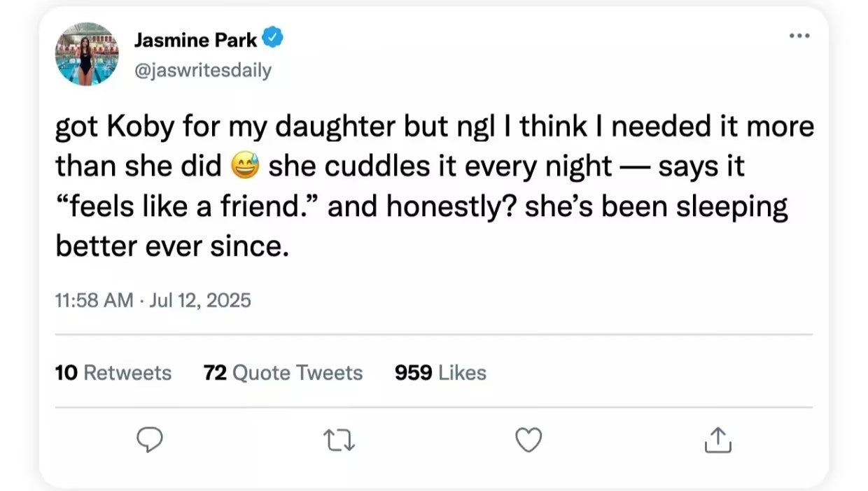868x491 pixels.
Task: Click the share upload icon
Action: [x=717, y=441]
